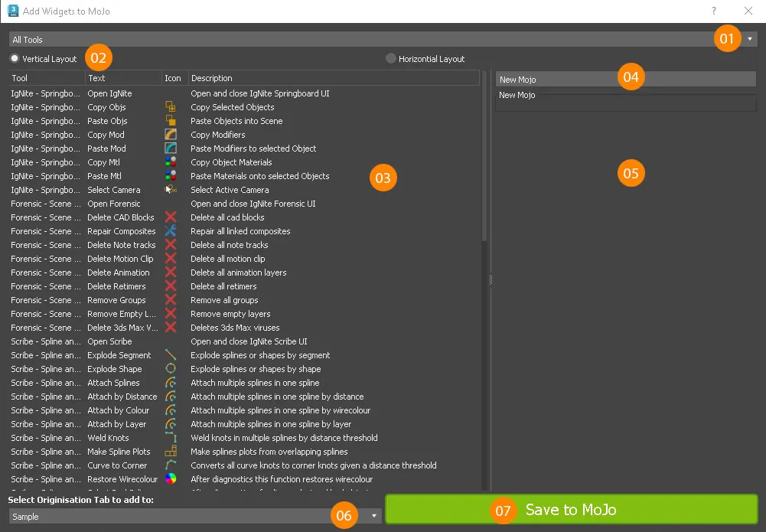Click the Save to MoJo button
This screenshot has height=532, width=766.
[572, 509]
